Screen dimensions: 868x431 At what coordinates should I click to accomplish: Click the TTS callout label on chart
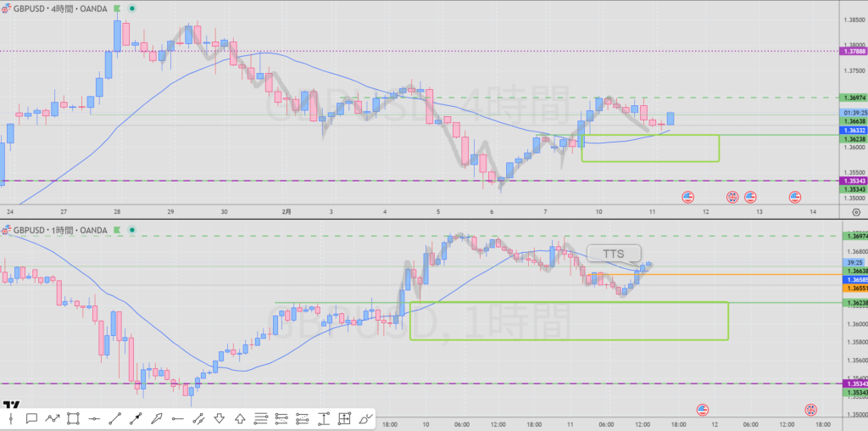coord(614,253)
